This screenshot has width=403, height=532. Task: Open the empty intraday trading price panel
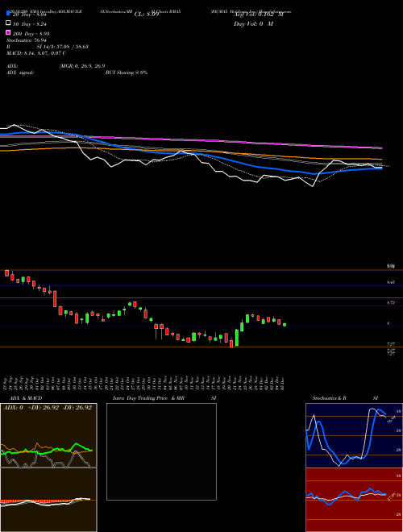161,451
